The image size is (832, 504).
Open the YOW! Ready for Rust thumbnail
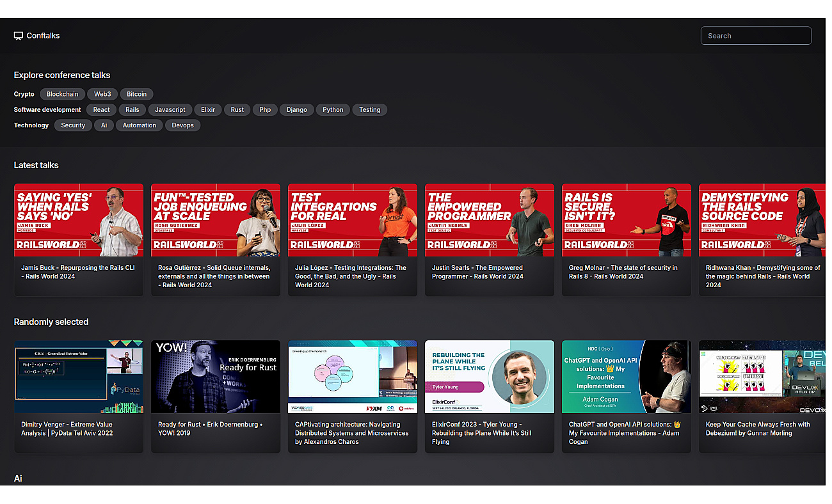click(216, 377)
